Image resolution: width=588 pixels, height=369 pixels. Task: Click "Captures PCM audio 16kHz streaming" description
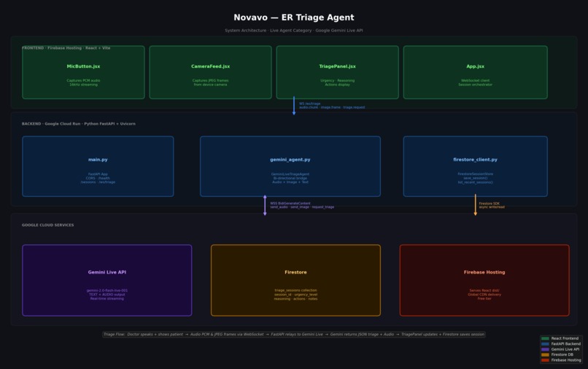[x=83, y=82]
